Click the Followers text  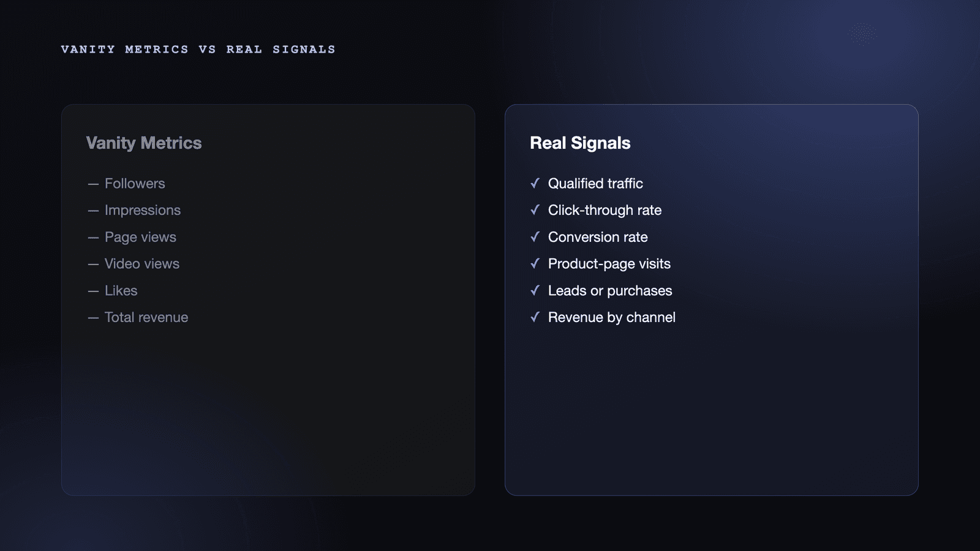tap(135, 183)
